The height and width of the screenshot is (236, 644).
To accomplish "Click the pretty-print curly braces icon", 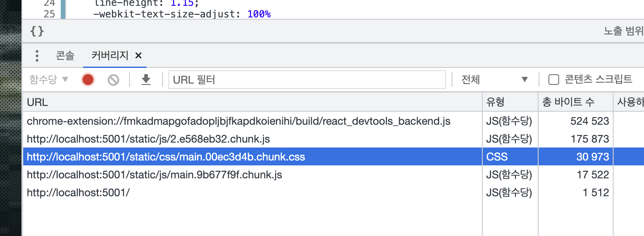I will (x=37, y=31).
